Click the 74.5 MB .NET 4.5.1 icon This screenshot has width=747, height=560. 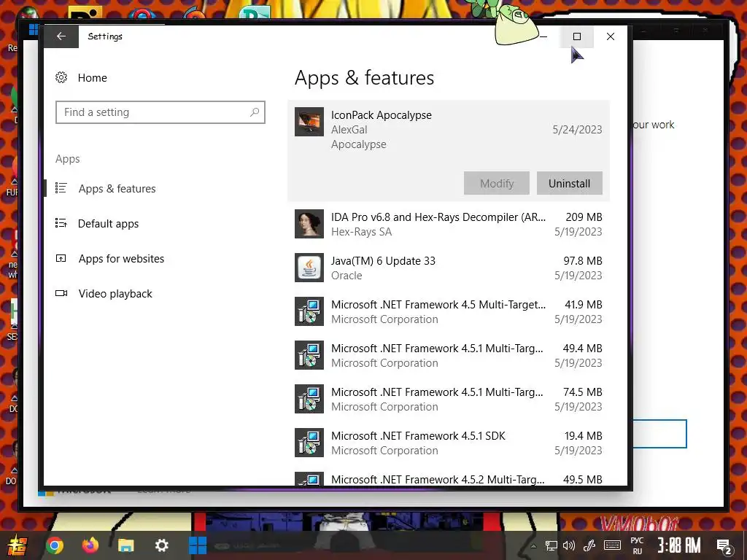point(309,399)
